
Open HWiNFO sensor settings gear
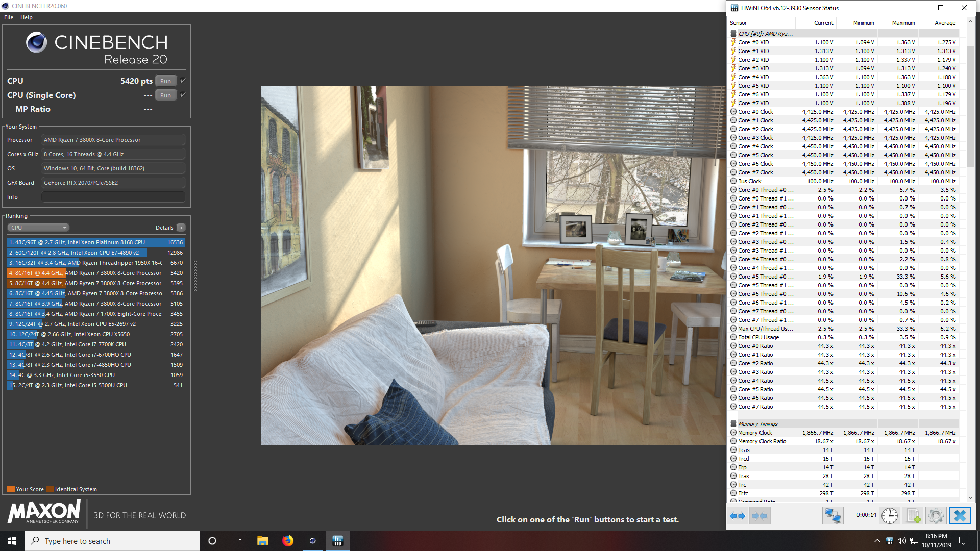point(936,516)
